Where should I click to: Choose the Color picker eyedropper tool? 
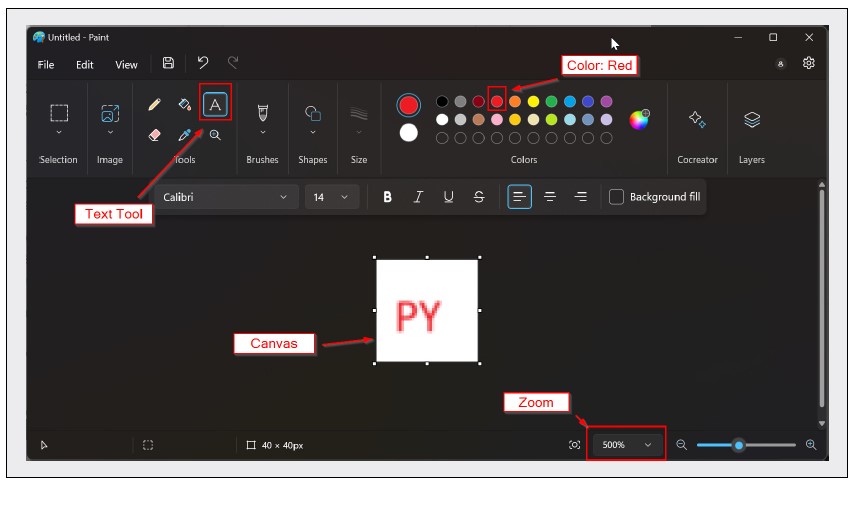point(184,135)
